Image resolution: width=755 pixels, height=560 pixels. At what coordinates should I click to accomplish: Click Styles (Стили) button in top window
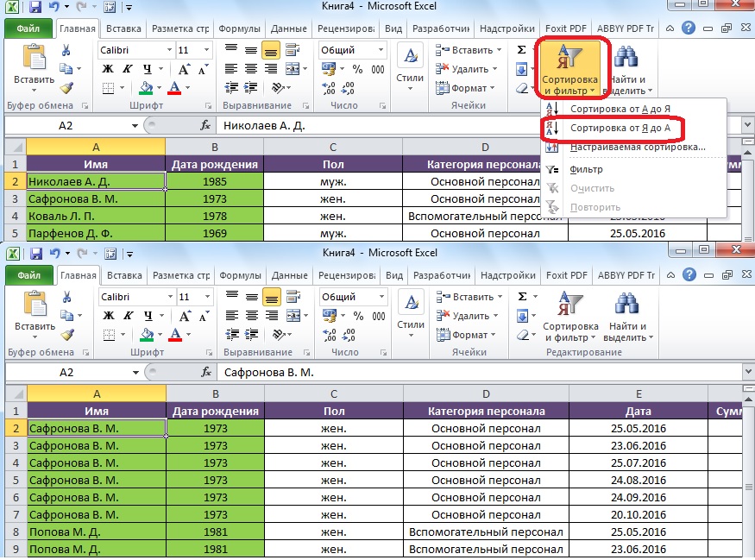tap(410, 67)
